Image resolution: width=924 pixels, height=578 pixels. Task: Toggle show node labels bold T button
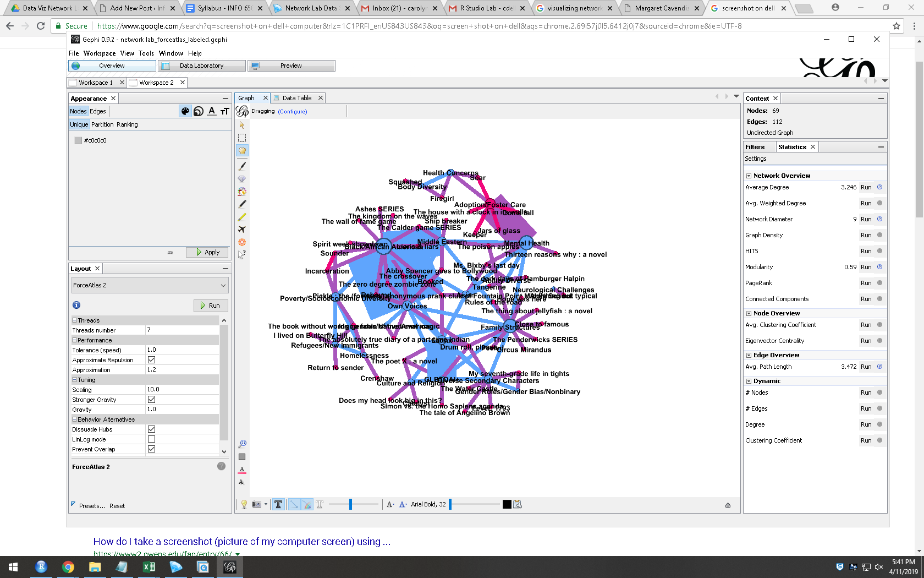tap(278, 504)
